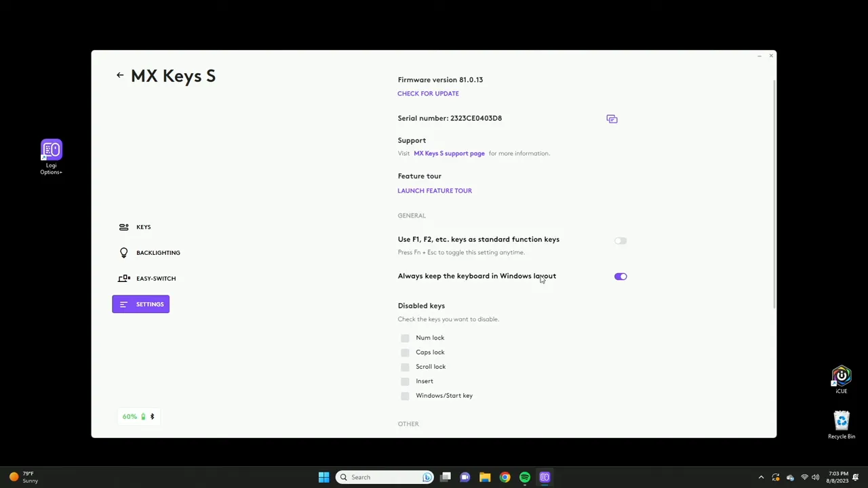Disable the Windows/Start key
The width and height of the screenshot is (868, 488).
point(405,395)
